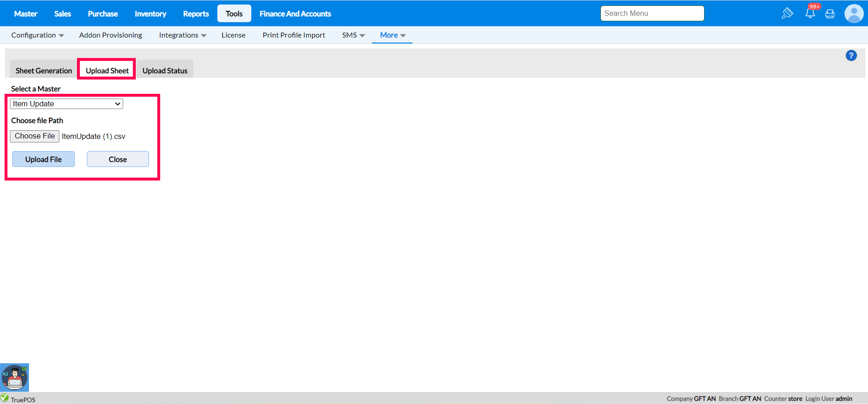
Task: Click Counter store in status bar
Action: [x=783, y=399]
